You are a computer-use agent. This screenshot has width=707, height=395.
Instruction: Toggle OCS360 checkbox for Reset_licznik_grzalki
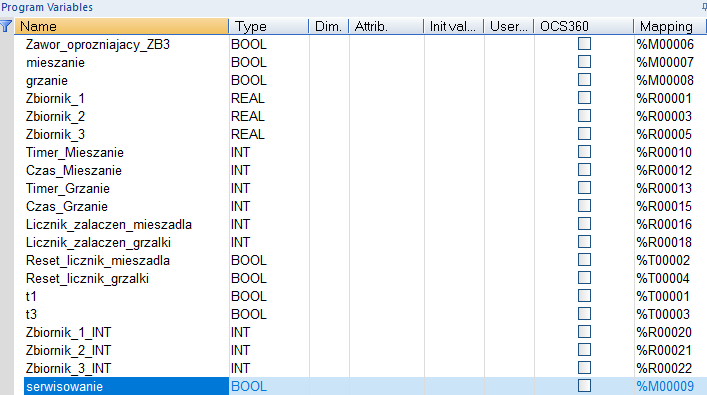(584, 278)
